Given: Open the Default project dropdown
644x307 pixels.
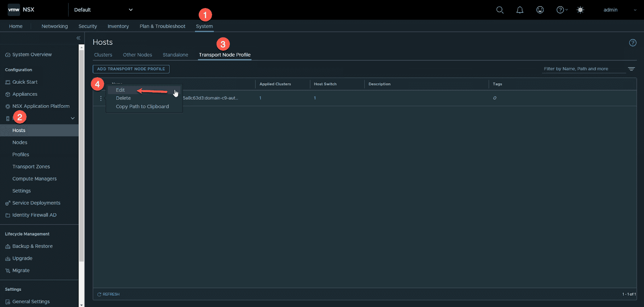Looking at the screenshot, I should pyautogui.click(x=103, y=10).
